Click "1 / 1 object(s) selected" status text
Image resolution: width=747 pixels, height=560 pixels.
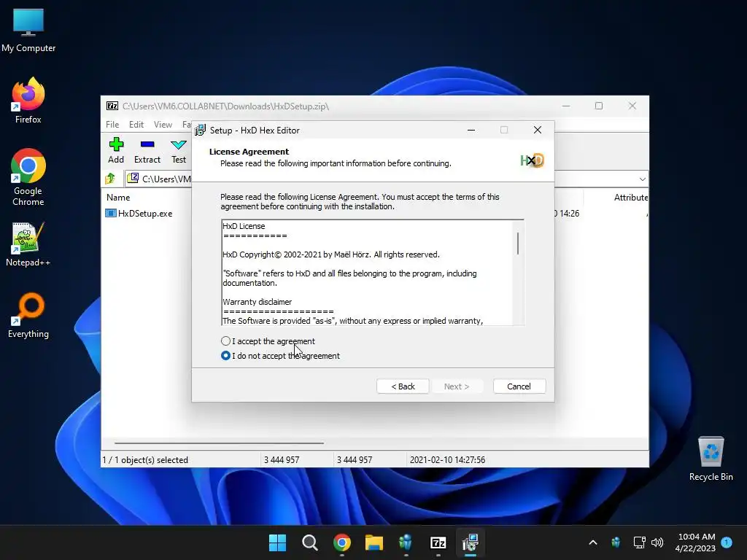(145, 460)
